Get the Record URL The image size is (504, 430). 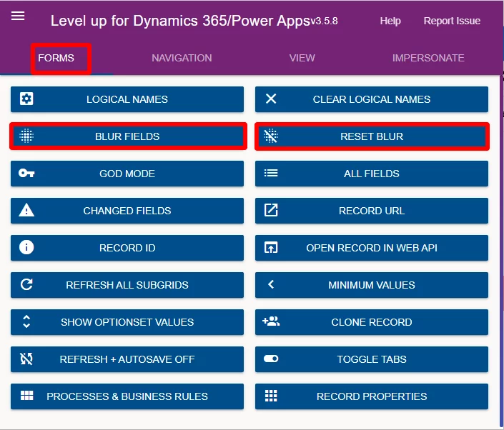coord(372,211)
